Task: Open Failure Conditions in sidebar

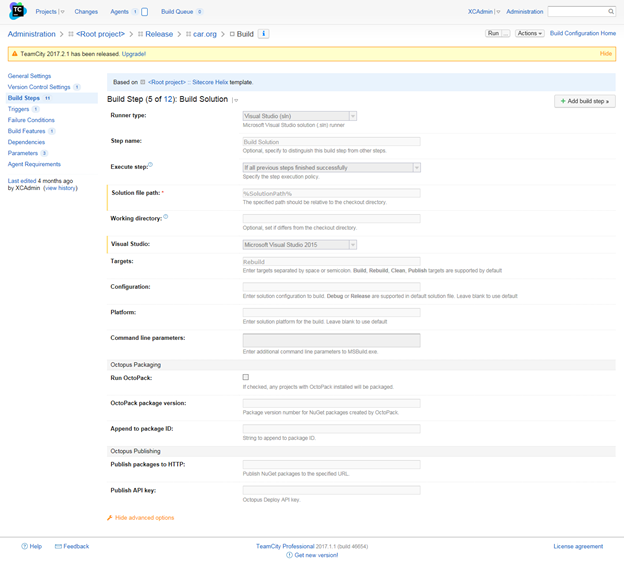Action: pyautogui.click(x=31, y=120)
